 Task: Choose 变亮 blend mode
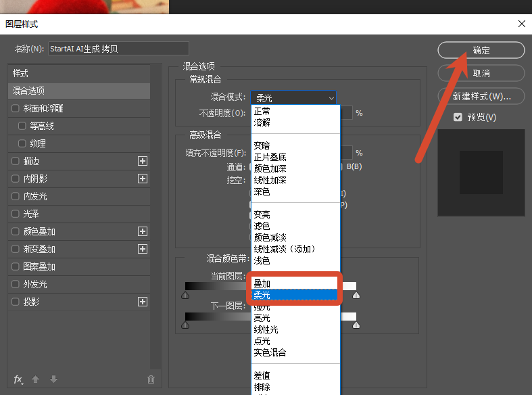[295, 214]
